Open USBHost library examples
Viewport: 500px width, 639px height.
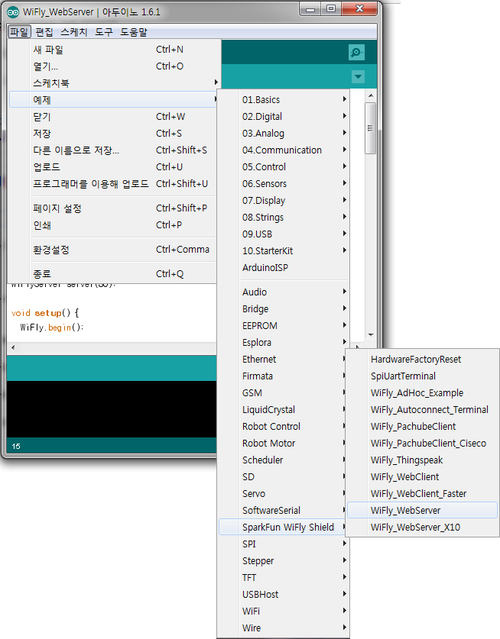[x=284, y=595]
